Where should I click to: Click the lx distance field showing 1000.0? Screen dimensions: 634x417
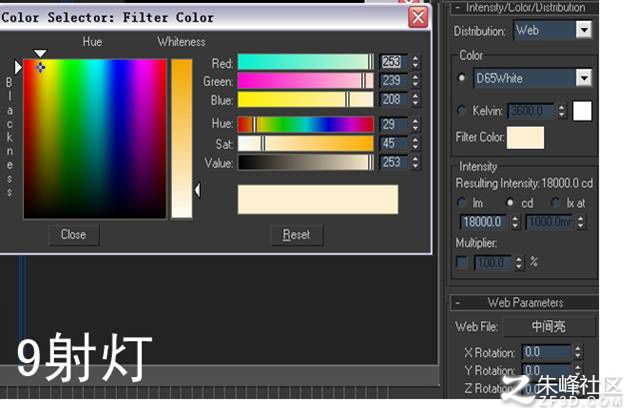tap(549, 222)
